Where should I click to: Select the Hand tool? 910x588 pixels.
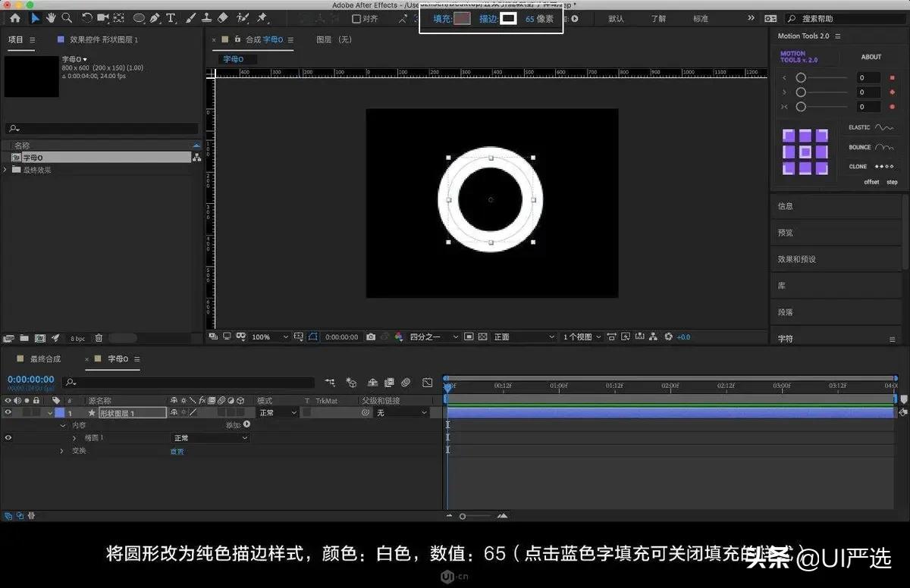coord(52,17)
